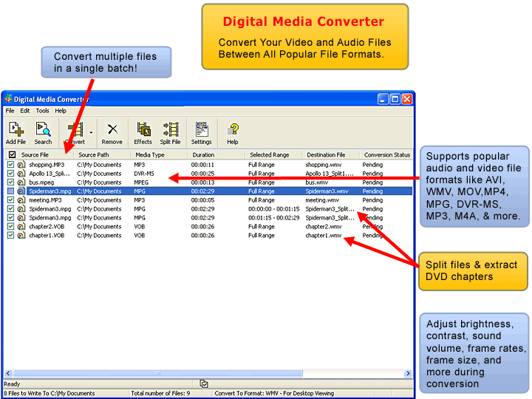This screenshot has width=532, height=399.
Task: Click the 8 Files to Write To status
Action: (50, 393)
